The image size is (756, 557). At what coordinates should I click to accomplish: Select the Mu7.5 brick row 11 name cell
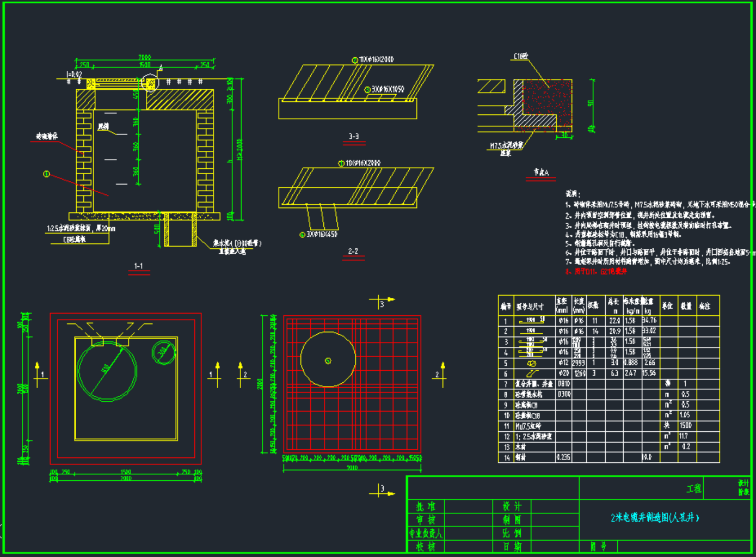(x=528, y=426)
